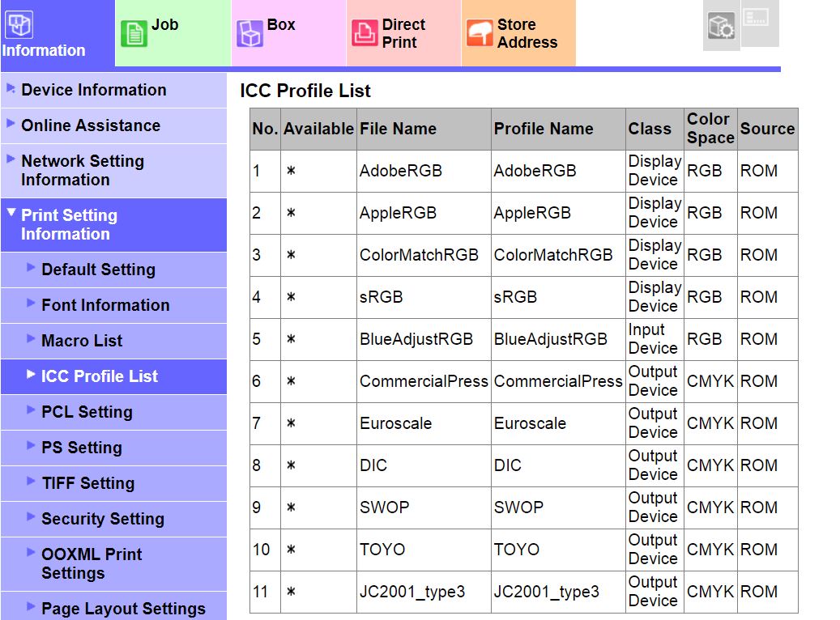The height and width of the screenshot is (620, 840).
Task: Collapse the Print Setting Information section
Action: point(113,225)
